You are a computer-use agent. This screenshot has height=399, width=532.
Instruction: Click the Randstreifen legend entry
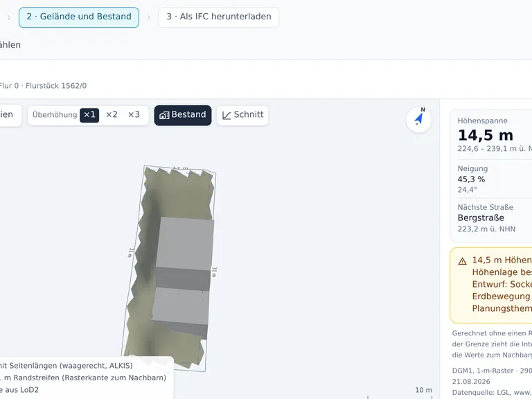84,378
